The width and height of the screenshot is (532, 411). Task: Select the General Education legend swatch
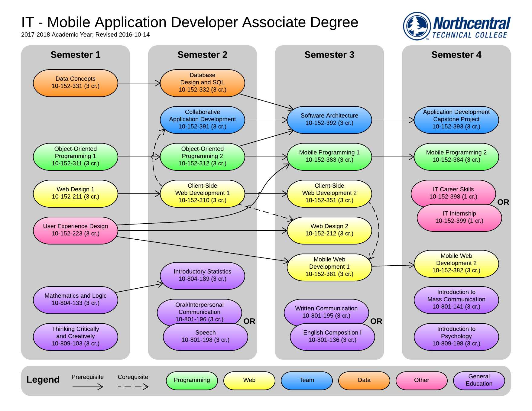[479, 380]
